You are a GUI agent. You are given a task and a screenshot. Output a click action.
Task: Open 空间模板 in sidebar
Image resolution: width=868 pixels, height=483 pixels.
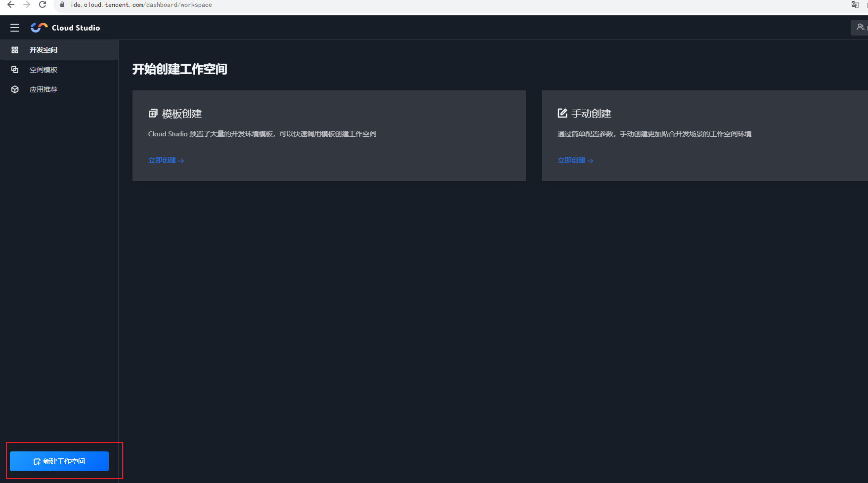(59, 70)
